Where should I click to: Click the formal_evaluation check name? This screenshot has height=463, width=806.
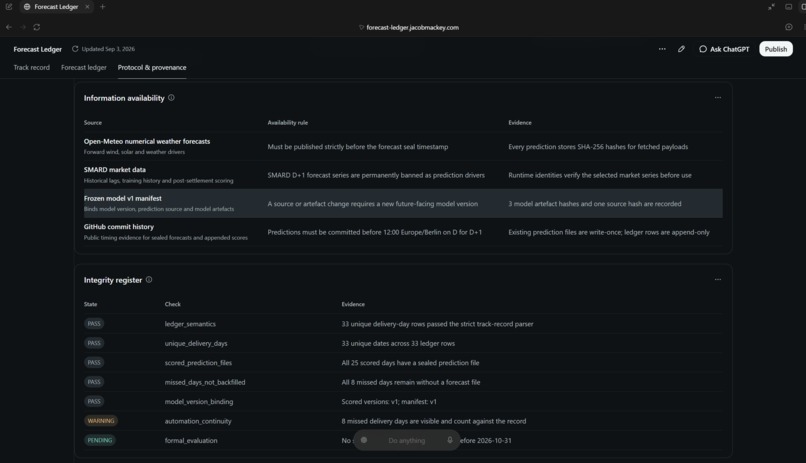(191, 440)
